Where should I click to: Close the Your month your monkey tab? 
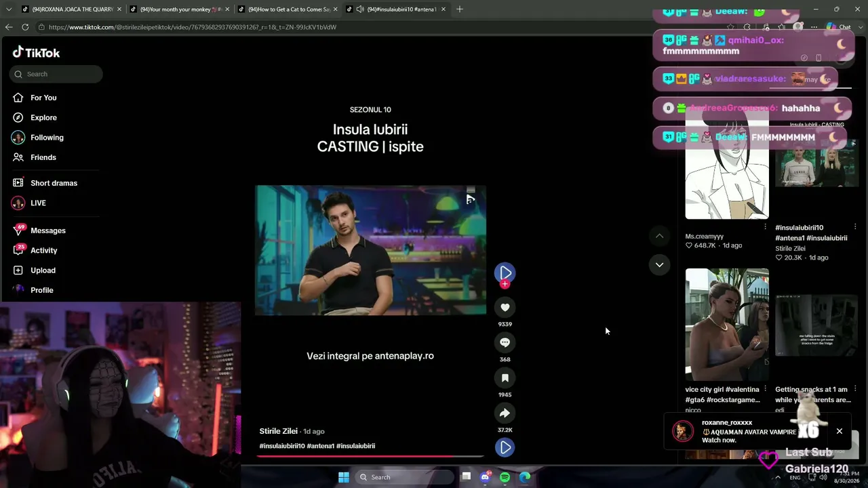[x=227, y=9]
